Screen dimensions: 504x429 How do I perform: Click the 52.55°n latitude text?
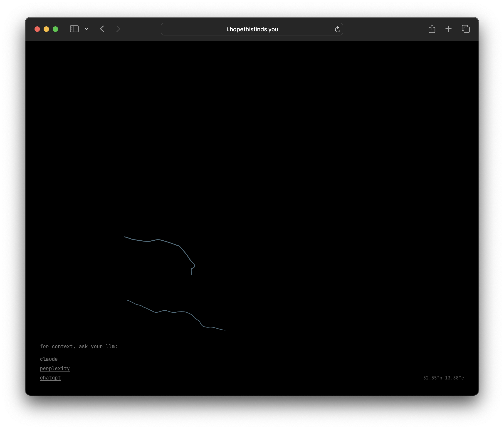point(432,378)
